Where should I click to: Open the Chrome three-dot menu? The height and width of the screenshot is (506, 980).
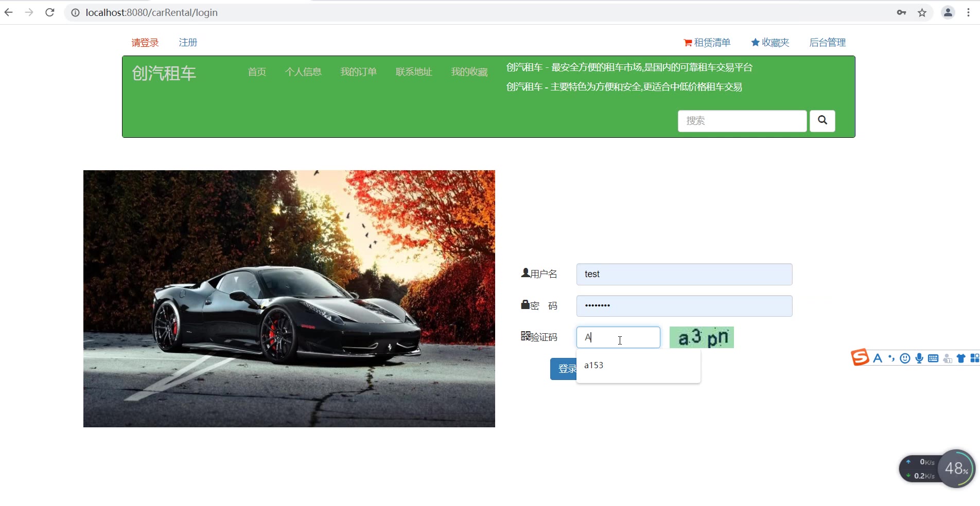click(968, 12)
